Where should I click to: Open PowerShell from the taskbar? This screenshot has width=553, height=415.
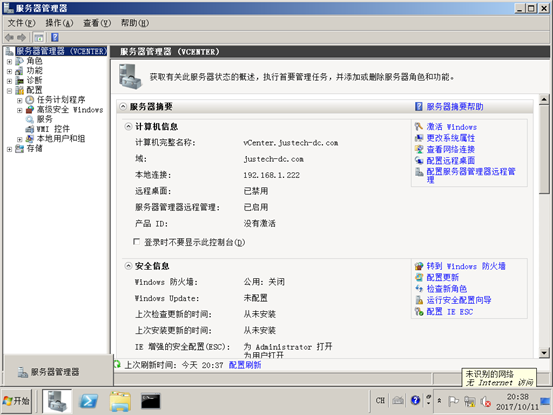(x=89, y=401)
